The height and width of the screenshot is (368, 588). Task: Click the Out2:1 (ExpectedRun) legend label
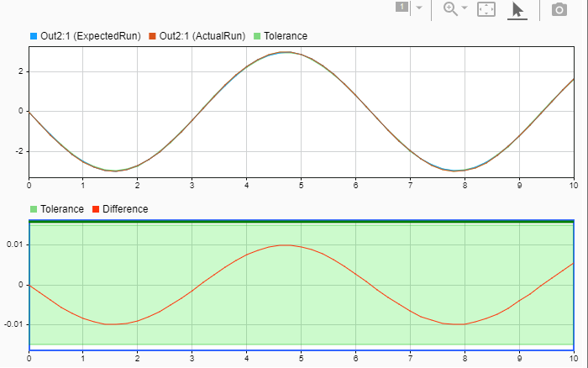[91, 36]
